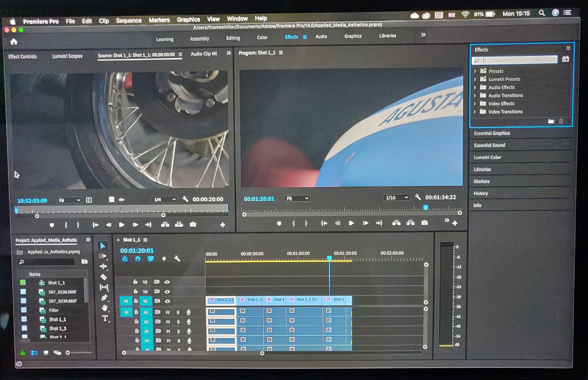
Task: Select the Selection tool arrow
Action: tap(103, 246)
